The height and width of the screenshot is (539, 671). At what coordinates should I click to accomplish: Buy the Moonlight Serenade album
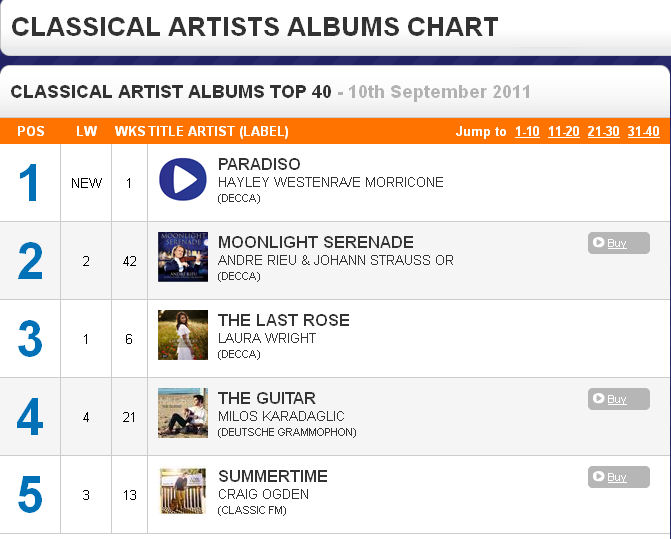pyautogui.click(x=618, y=243)
